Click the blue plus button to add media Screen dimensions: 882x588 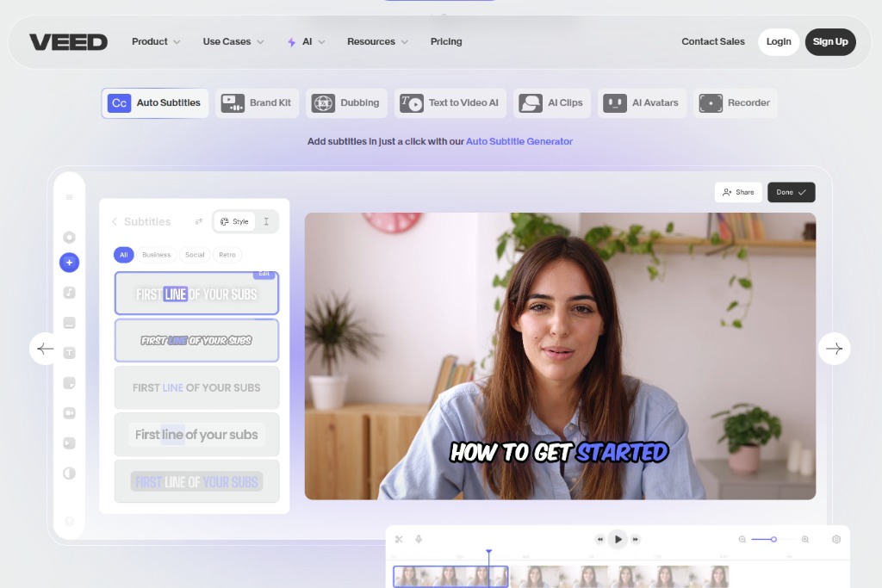69,263
